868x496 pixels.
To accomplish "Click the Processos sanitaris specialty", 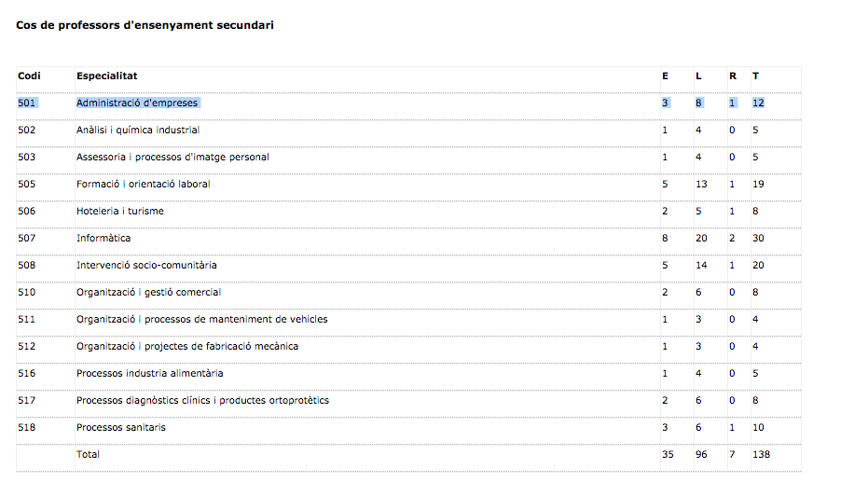I will pos(121,427).
